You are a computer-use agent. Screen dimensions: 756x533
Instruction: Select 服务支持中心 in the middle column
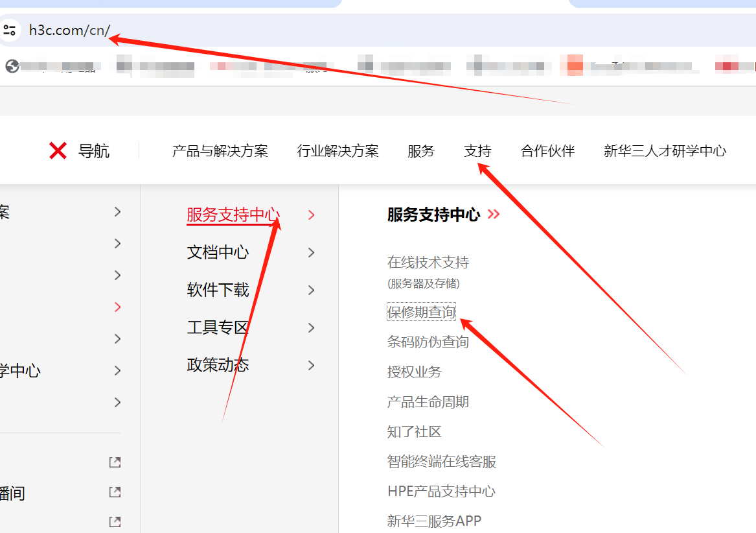pyautogui.click(x=233, y=215)
